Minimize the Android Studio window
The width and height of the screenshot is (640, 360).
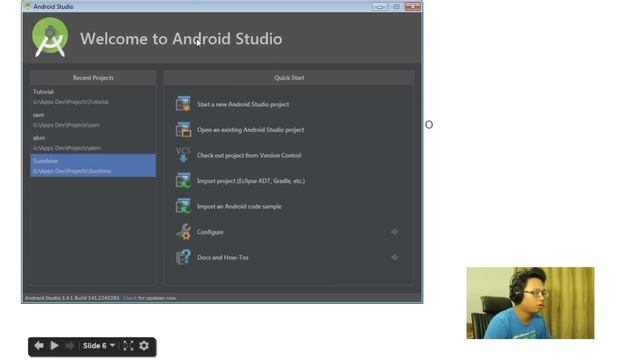pos(380,7)
